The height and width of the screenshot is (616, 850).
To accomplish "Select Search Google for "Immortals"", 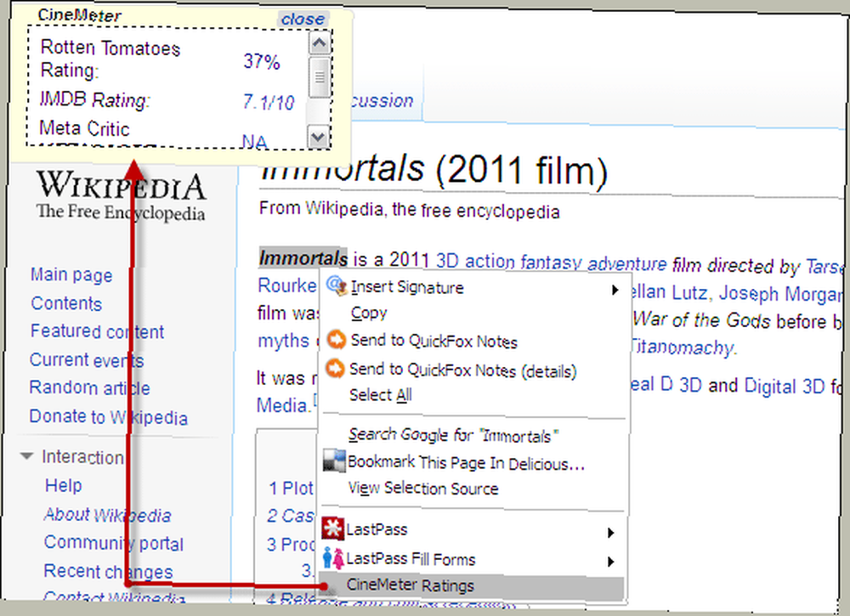I will coord(453,435).
